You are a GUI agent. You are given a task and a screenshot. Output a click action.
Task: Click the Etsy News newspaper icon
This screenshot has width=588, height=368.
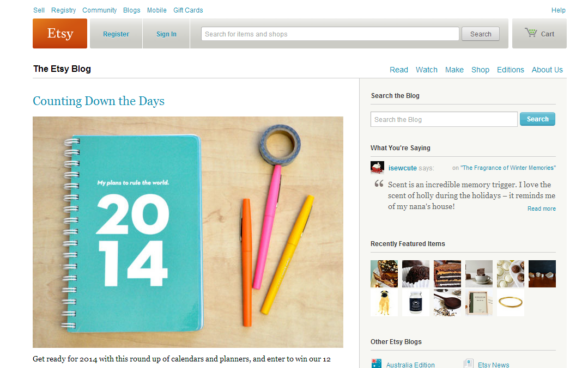pyautogui.click(x=468, y=364)
